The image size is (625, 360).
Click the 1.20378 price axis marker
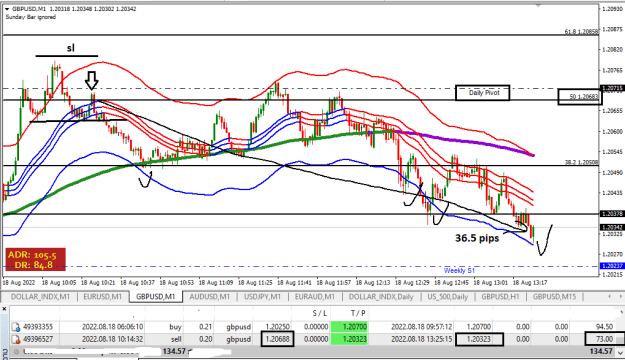click(612, 214)
